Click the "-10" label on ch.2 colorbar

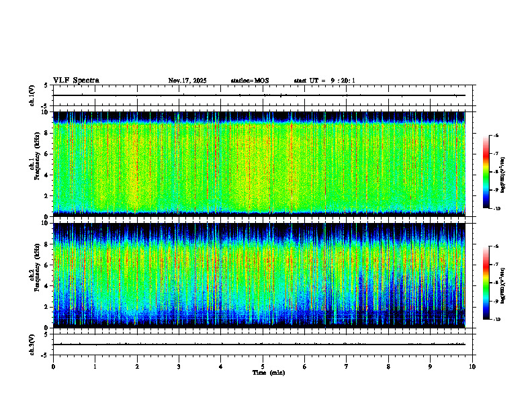tap(496, 320)
